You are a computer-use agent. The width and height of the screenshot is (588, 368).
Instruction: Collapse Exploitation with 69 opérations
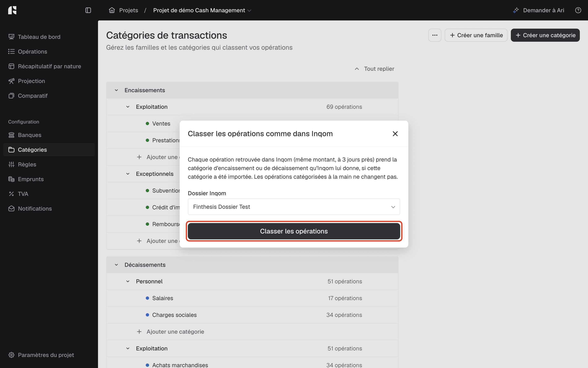[x=128, y=107]
